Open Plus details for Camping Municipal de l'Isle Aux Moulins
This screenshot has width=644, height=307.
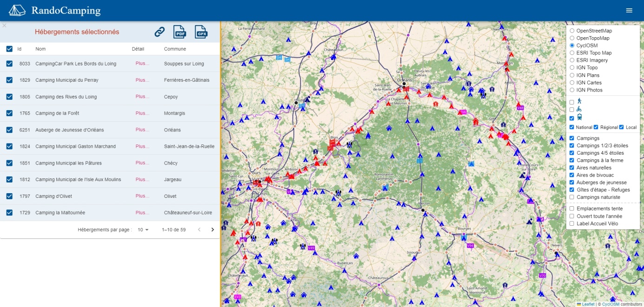click(x=142, y=179)
